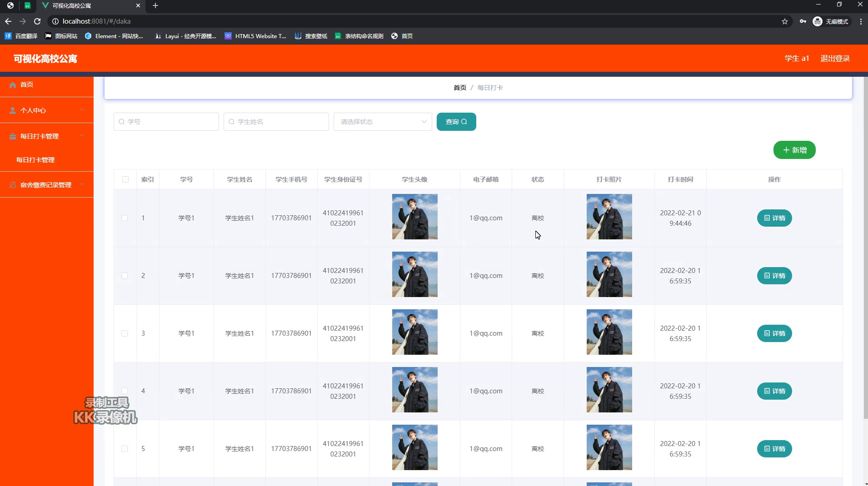Open the 个人中心 sidebar menu
This screenshot has width=868, height=486.
click(47, 110)
